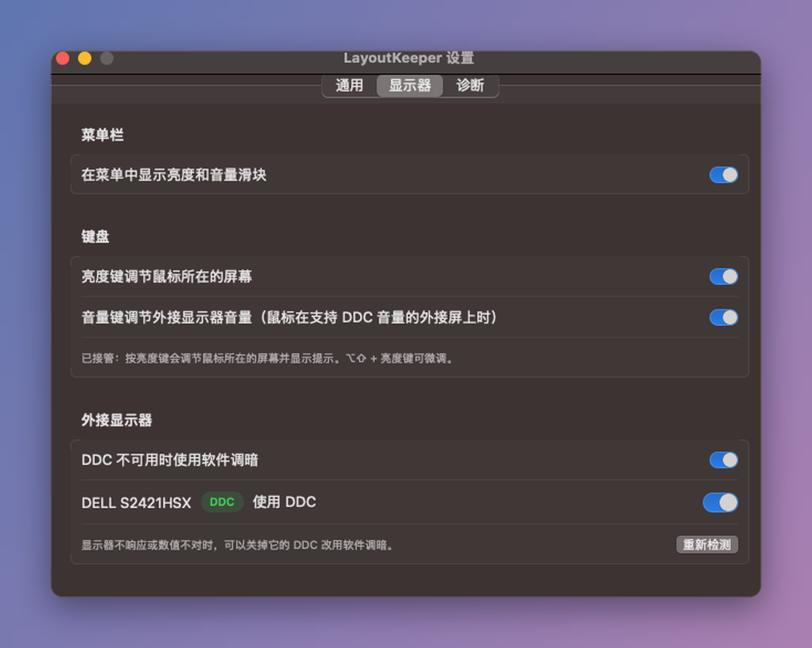This screenshot has height=648, width=812.
Task: Click the 重新检测 button
Action: 707,545
